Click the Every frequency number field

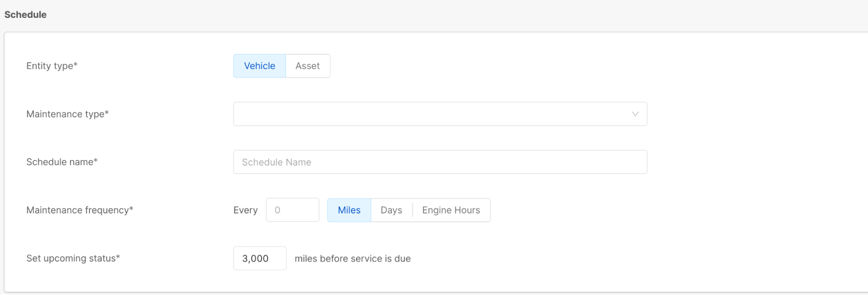coord(293,210)
